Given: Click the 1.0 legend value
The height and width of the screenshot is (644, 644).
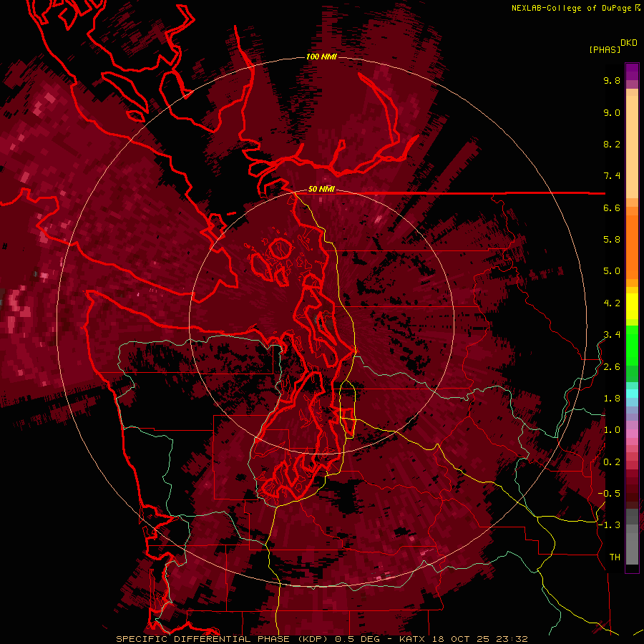Looking at the screenshot, I should pos(612,430).
